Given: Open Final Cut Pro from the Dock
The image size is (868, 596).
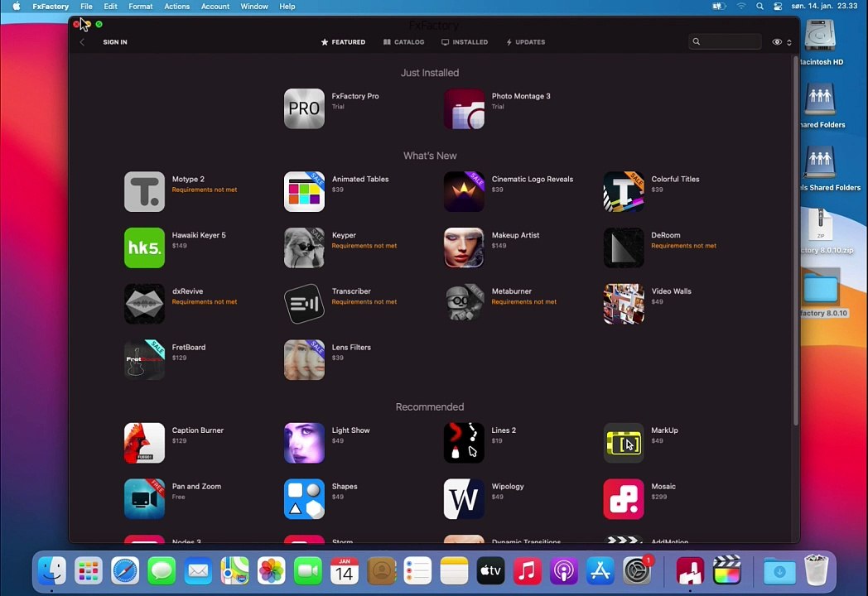Looking at the screenshot, I should 726,570.
